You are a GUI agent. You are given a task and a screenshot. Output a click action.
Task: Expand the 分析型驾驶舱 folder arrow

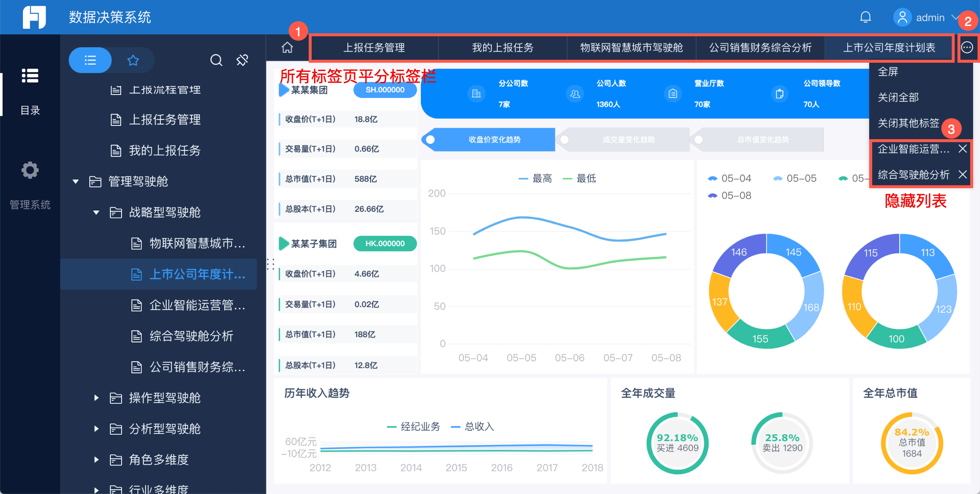coord(96,429)
